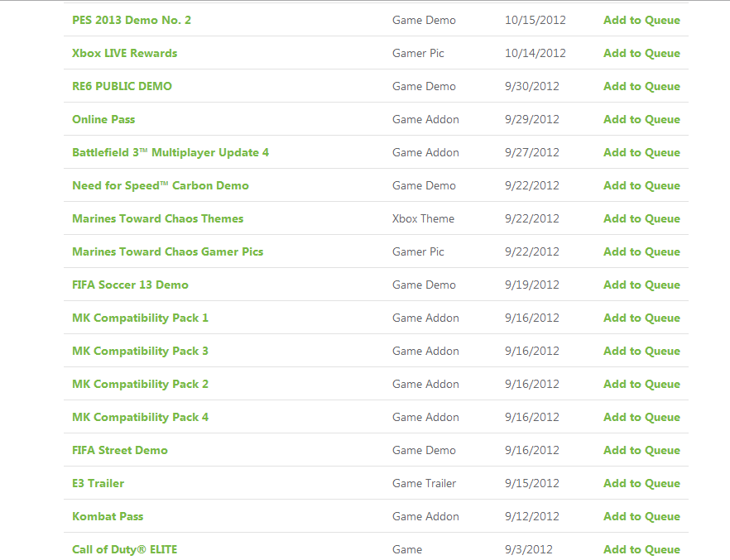Add FIFA Street Demo to queue
This screenshot has height=560, width=730.
click(x=641, y=450)
